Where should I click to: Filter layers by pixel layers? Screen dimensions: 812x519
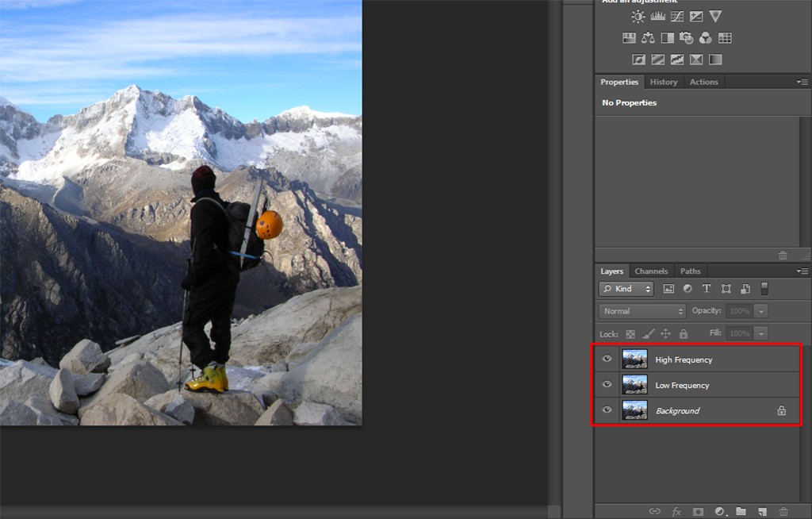668,289
